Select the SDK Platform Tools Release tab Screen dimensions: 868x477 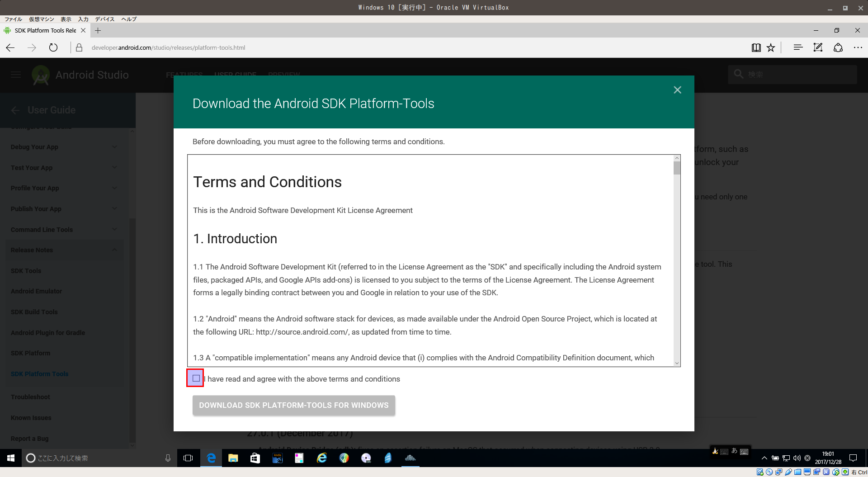point(45,30)
